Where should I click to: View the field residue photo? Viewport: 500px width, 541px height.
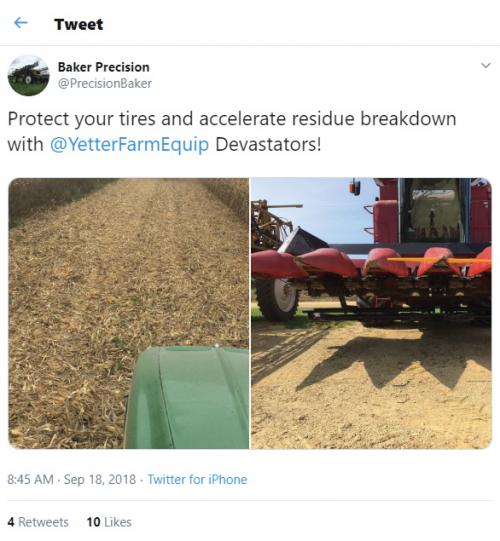(x=128, y=313)
